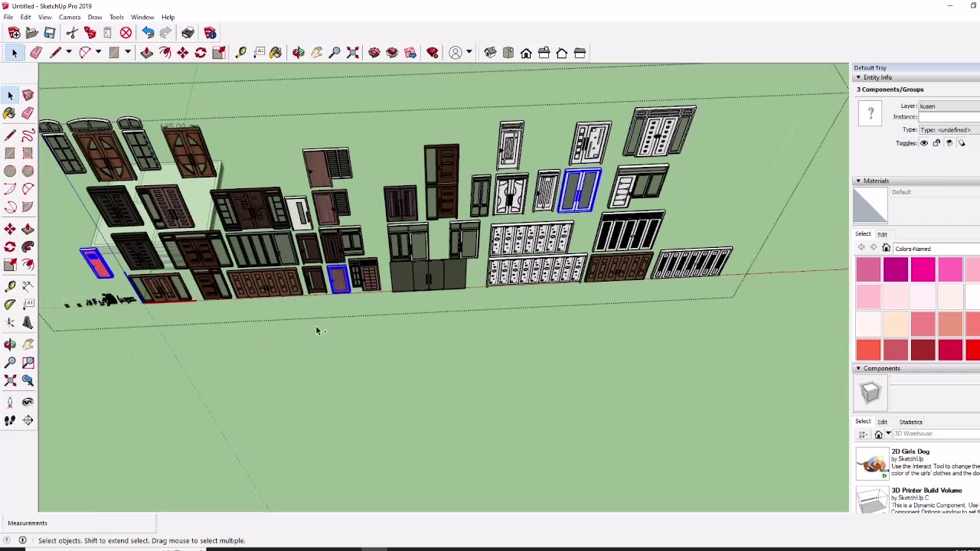Open the Help menu
This screenshot has height=551, width=980.
coord(168,17)
